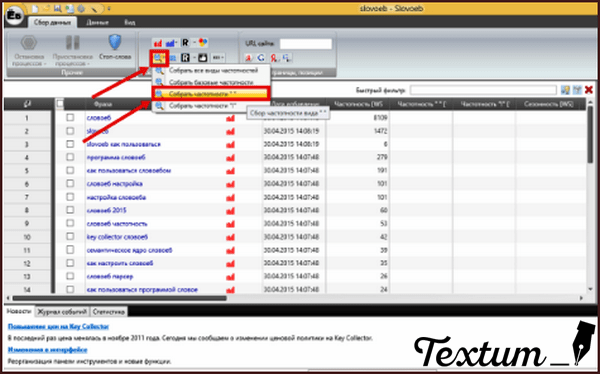Click phrase как настроить словоеб

[x=120, y=263]
